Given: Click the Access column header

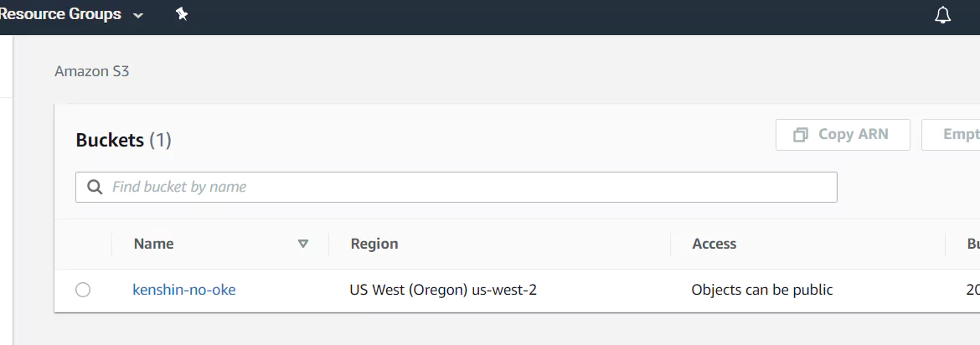Looking at the screenshot, I should click(x=714, y=244).
